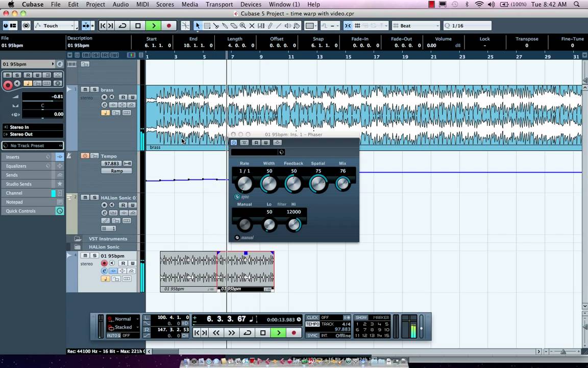
Task: Click the TEMPO button in transport panel
Action: point(312,324)
